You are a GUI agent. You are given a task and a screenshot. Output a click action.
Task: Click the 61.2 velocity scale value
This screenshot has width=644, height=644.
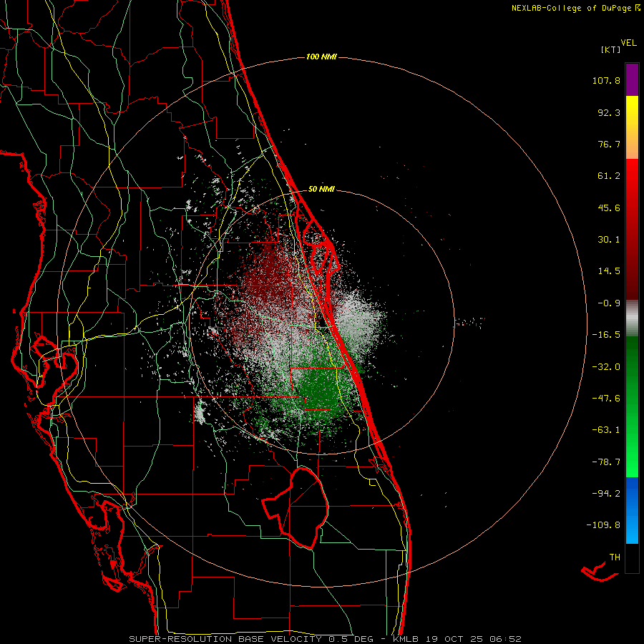[x=609, y=176]
